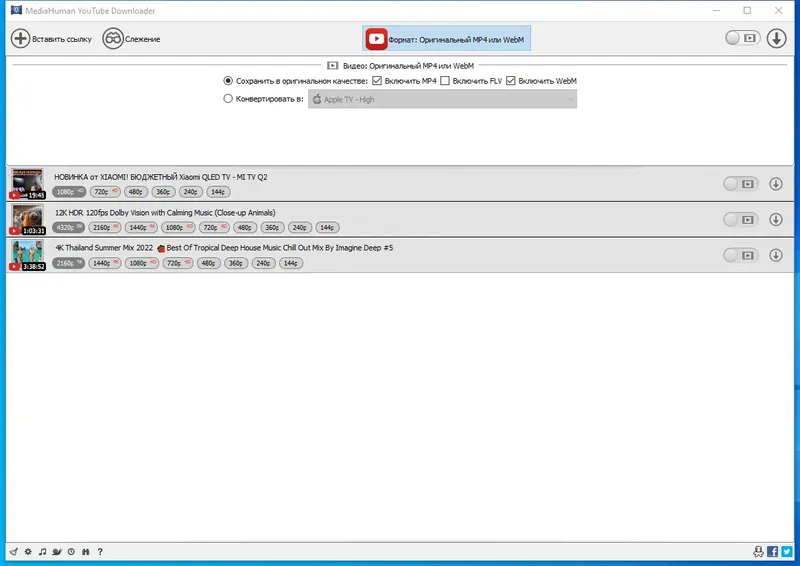Image resolution: width=800 pixels, height=566 pixels.
Task: Open settings via the gear icon
Action: (28, 552)
